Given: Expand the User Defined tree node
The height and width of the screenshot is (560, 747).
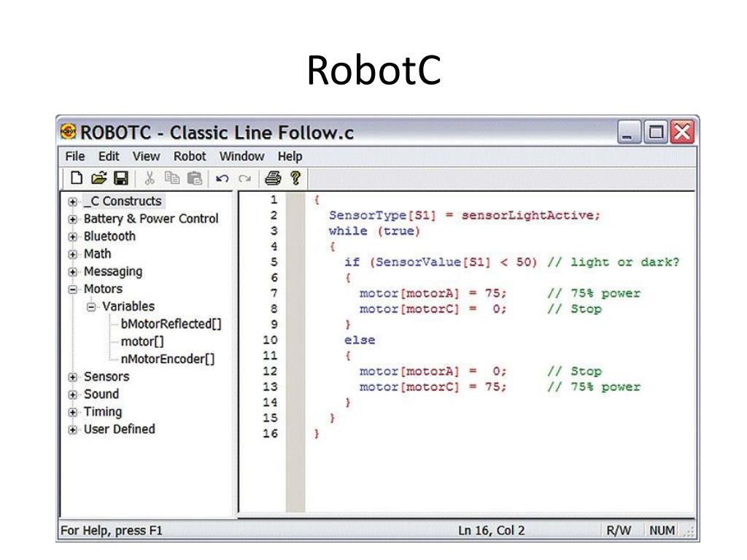Looking at the screenshot, I should coord(72,430).
